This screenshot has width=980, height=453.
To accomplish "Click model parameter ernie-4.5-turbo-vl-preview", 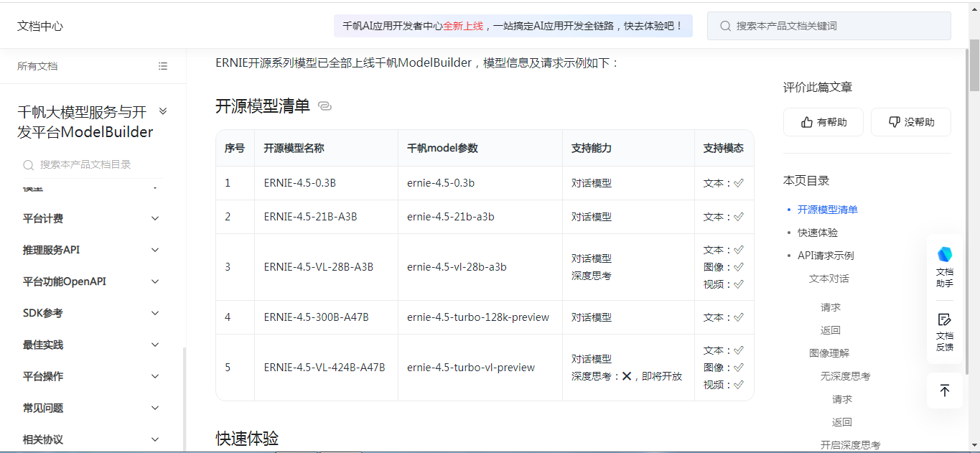I will pos(471,368).
